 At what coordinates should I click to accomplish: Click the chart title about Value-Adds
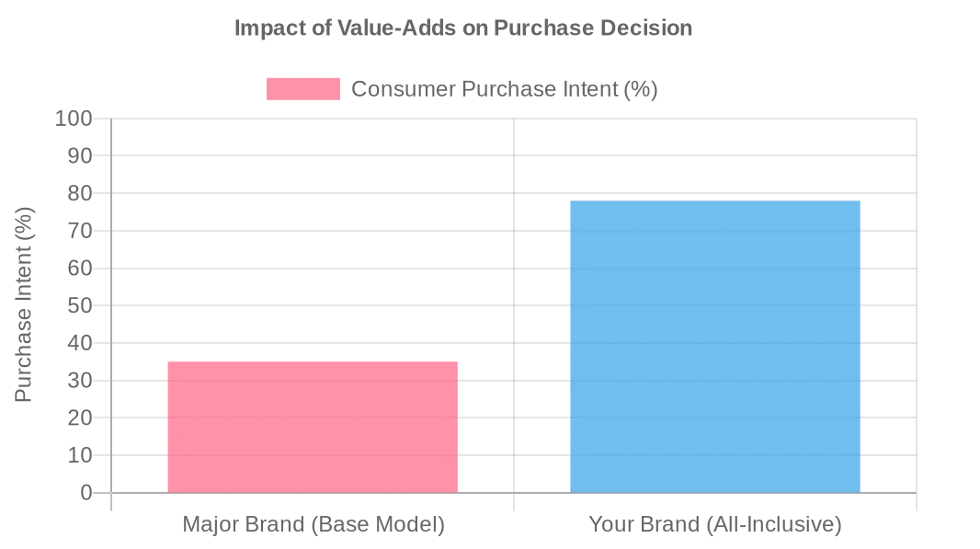[x=463, y=28]
